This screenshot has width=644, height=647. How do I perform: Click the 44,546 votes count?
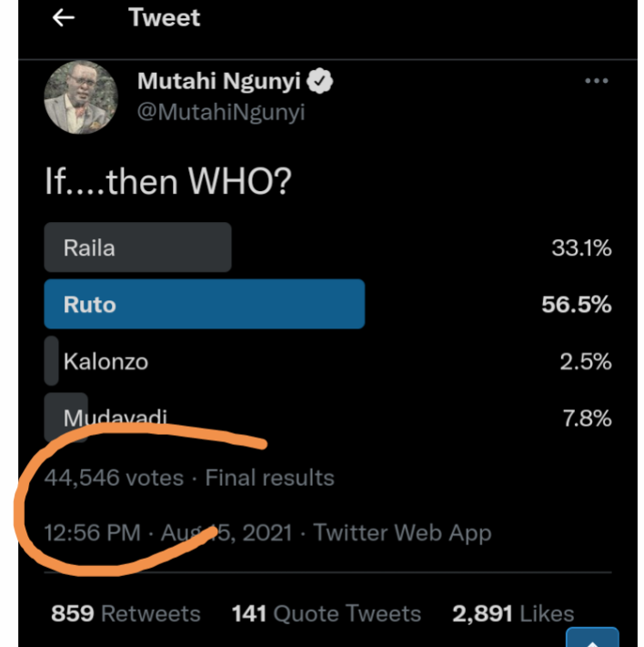(113, 478)
